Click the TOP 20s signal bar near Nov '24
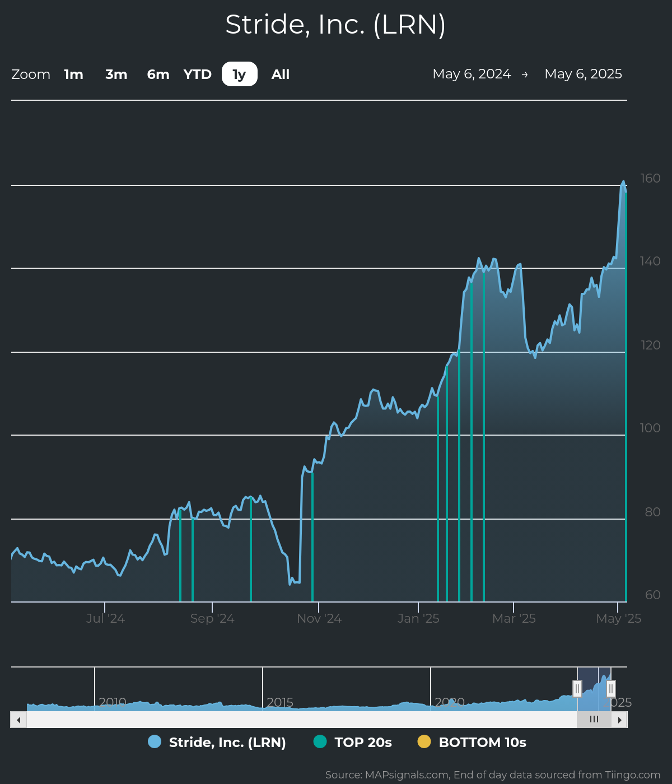 pos(312,536)
